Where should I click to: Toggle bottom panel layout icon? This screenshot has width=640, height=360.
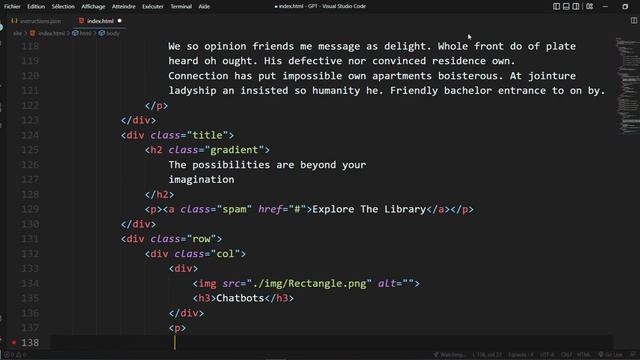[566, 7]
